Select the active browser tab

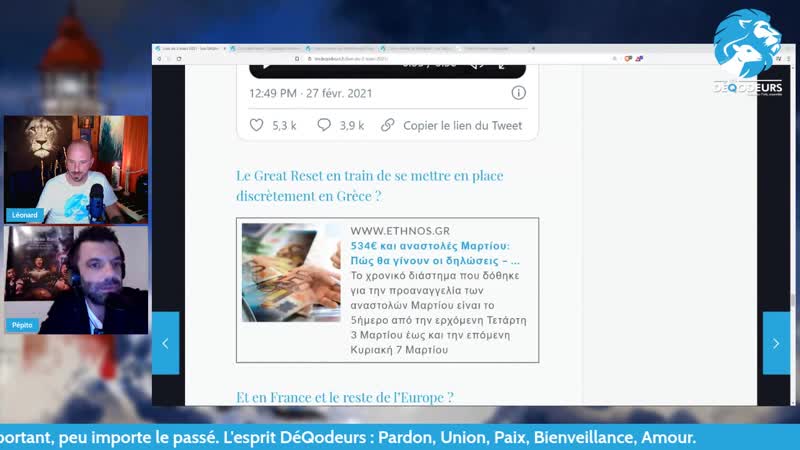(x=190, y=48)
